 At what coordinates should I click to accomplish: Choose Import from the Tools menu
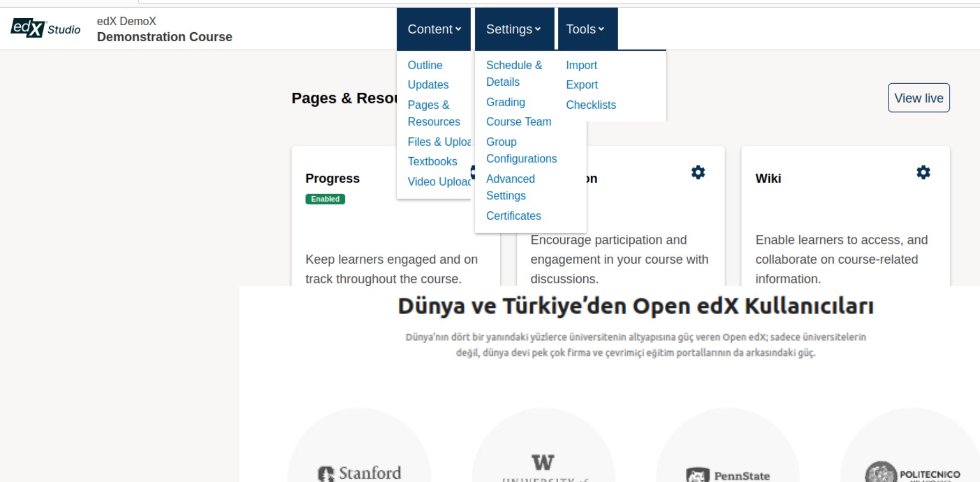tap(582, 65)
